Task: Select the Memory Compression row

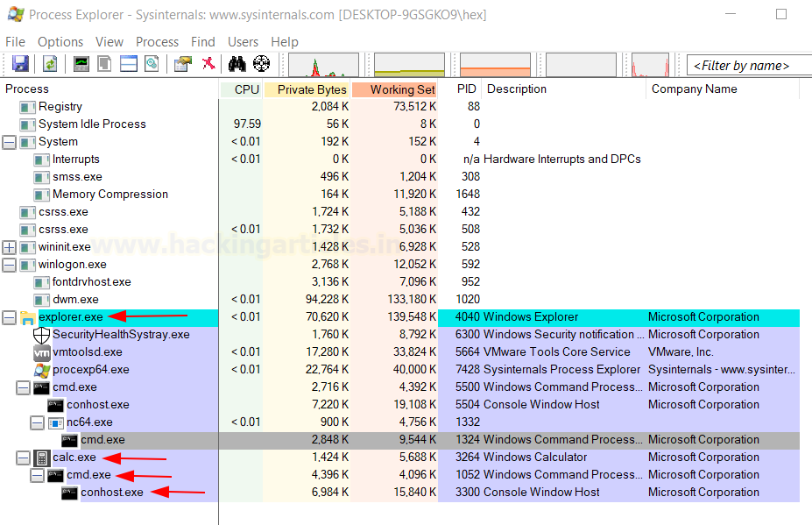Action: tap(401, 195)
